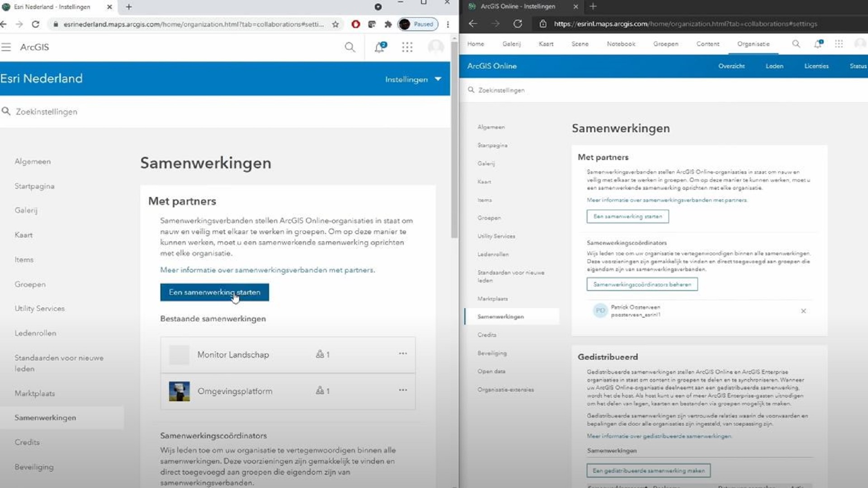Reload the right browser page
The height and width of the screenshot is (488, 868).
point(518,23)
